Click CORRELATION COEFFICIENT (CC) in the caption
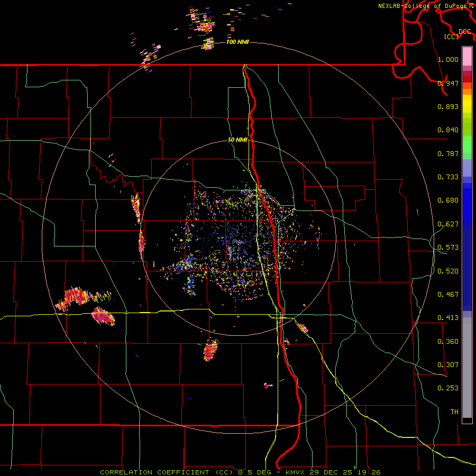Image resolution: width=476 pixels, height=476 pixels. tap(167, 472)
